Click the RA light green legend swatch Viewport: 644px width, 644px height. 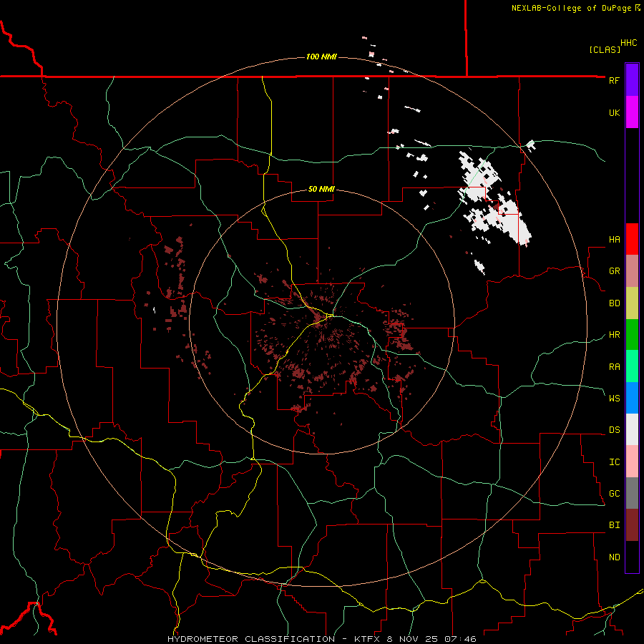[x=632, y=366]
